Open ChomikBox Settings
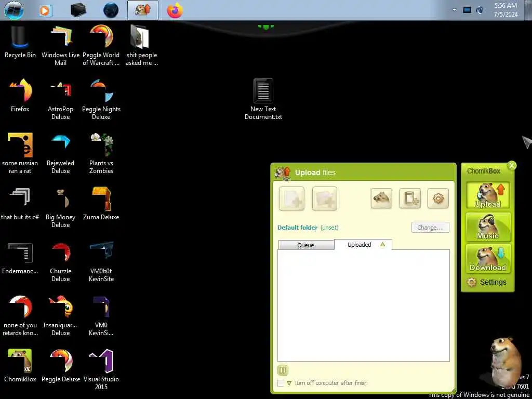 click(486, 282)
